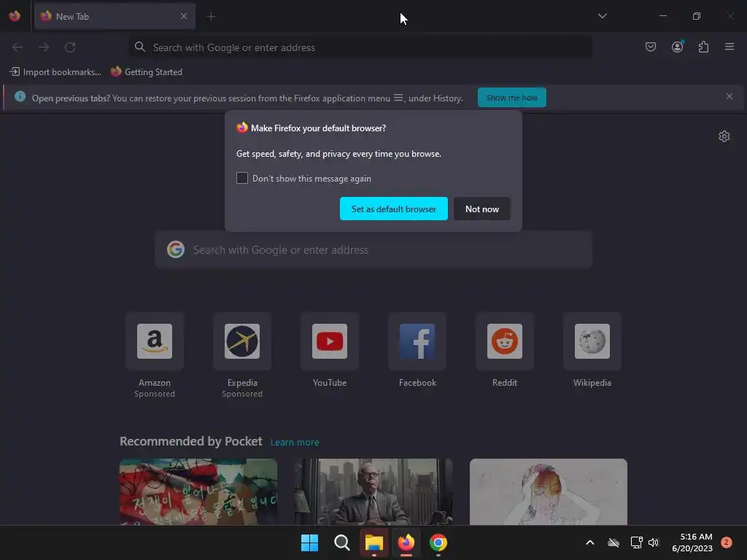Go back with the back arrow
The height and width of the screenshot is (560, 747).
pyautogui.click(x=18, y=47)
